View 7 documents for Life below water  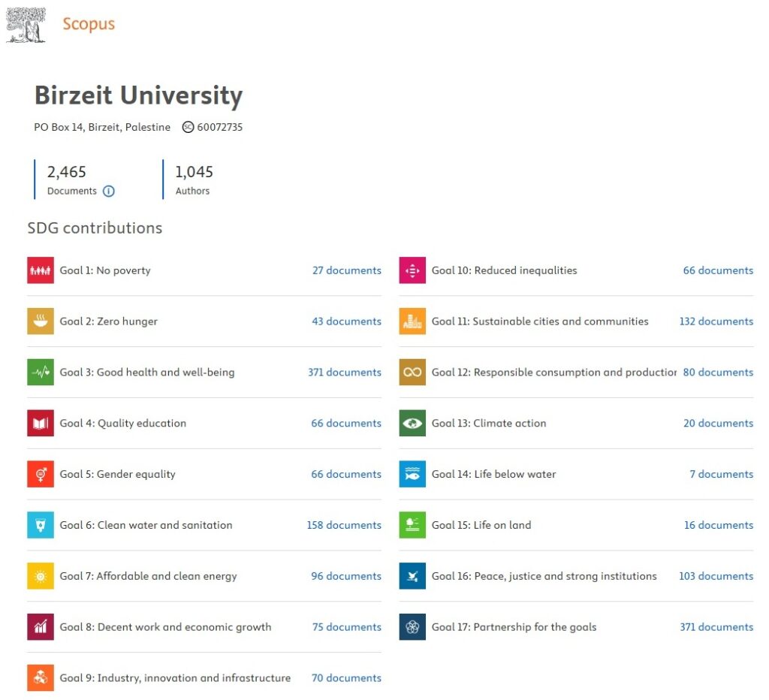[721, 475]
